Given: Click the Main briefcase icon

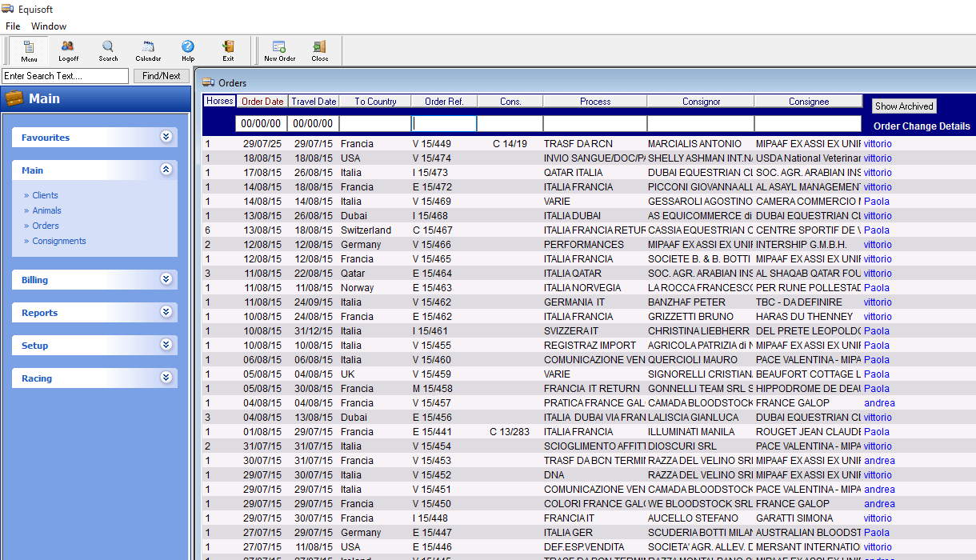Looking at the screenshot, I should click(x=14, y=98).
